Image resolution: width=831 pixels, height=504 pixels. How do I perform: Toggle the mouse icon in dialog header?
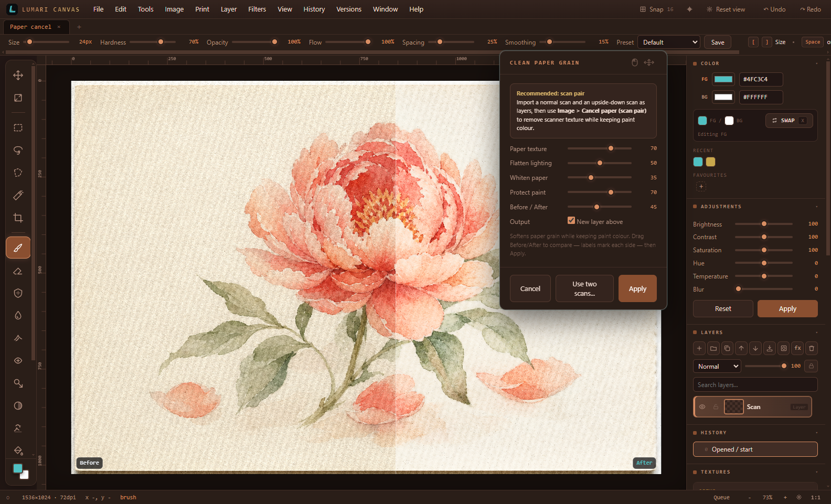(634, 62)
